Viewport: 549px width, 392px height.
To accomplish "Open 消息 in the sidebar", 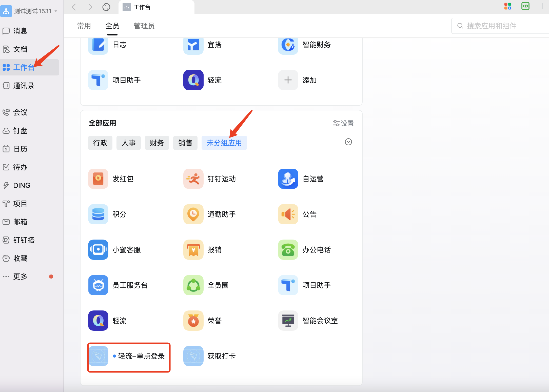I will [30, 31].
